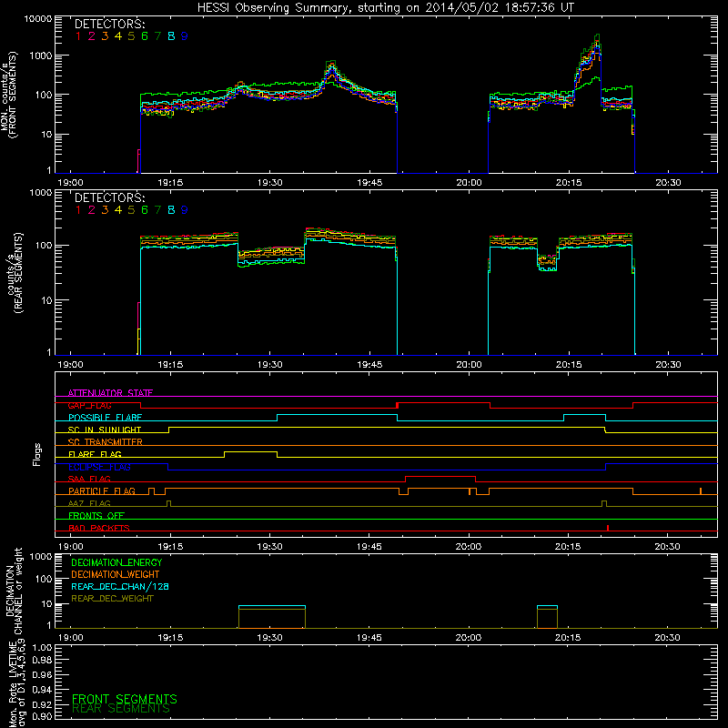This screenshot has width=728, height=728.
Task: Select detector 2 in rear segments legend
Action: point(92,210)
